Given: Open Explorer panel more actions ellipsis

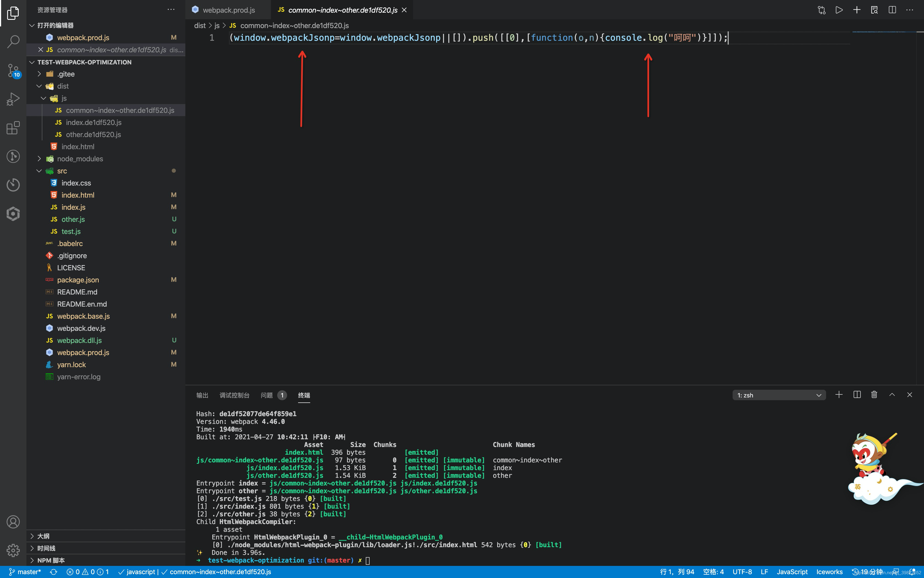Looking at the screenshot, I should 171,10.
